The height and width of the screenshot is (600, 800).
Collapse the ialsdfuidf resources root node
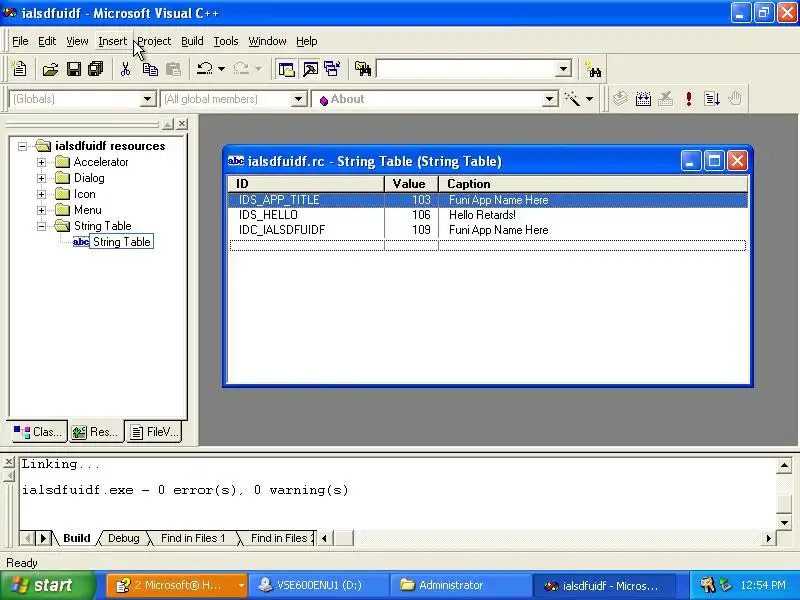tap(22, 146)
